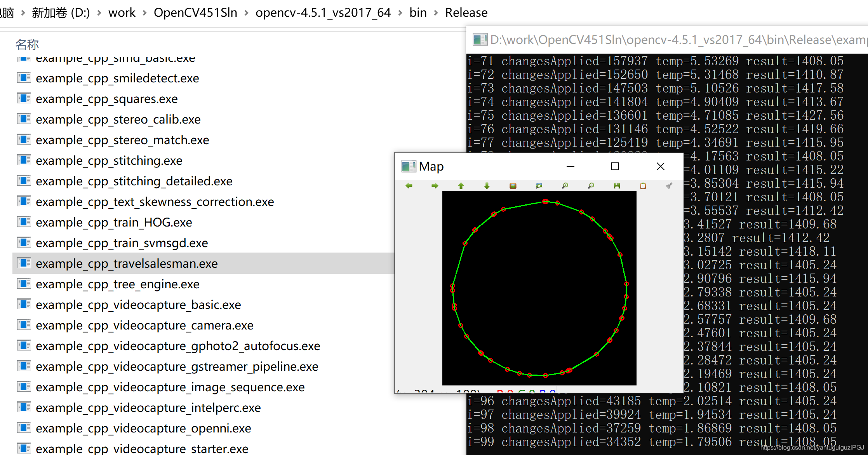
Task: Zoom out on the Map image
Action: 591,186
